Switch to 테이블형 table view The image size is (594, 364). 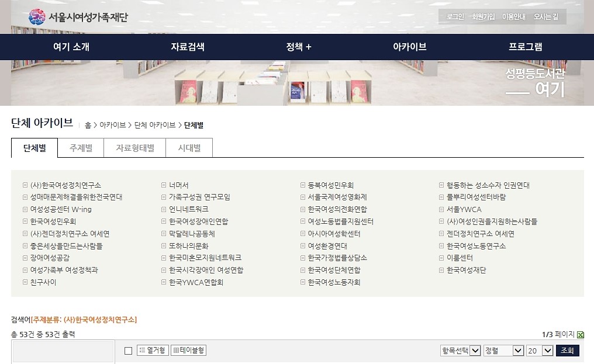click(x=189, y=351)
